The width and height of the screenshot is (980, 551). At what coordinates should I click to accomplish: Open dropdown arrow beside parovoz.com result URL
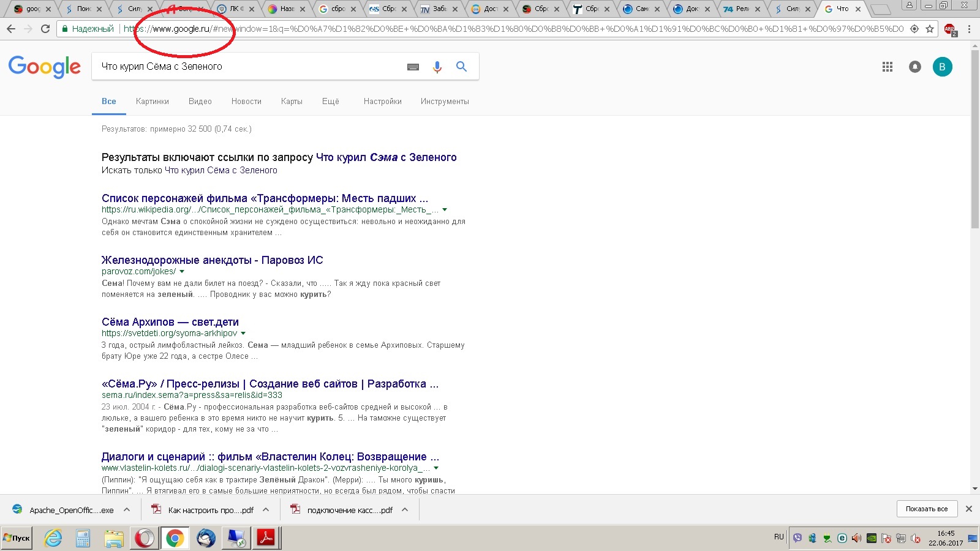click(182, 272)
